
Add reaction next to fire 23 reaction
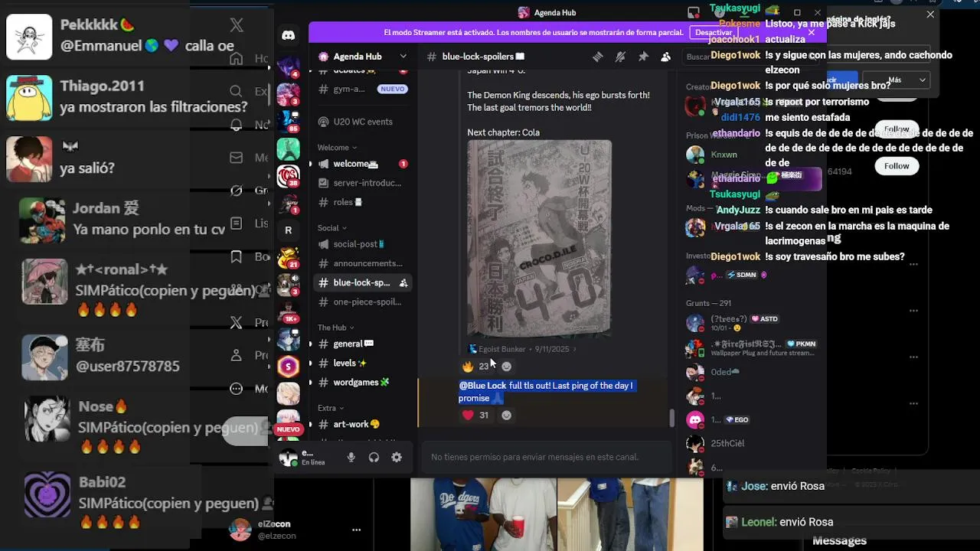(x=506, y=367)
